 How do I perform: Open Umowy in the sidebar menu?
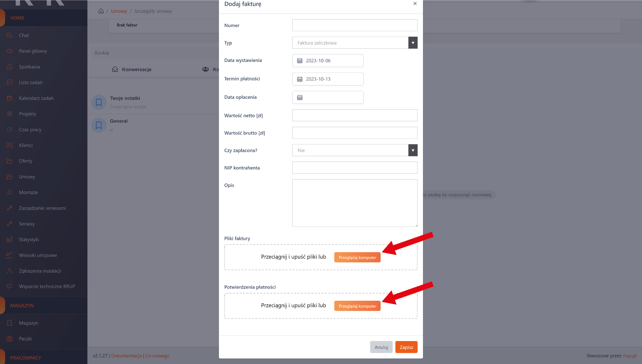pos(27,177)
